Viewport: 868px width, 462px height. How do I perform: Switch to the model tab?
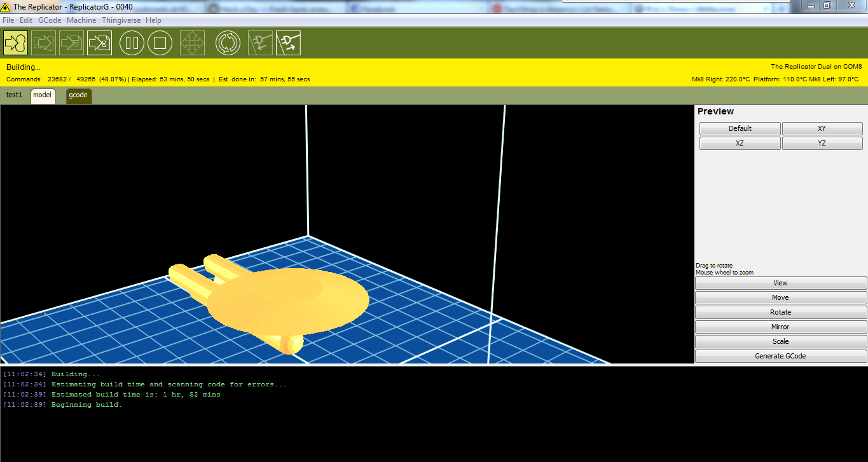click(43, 96)
